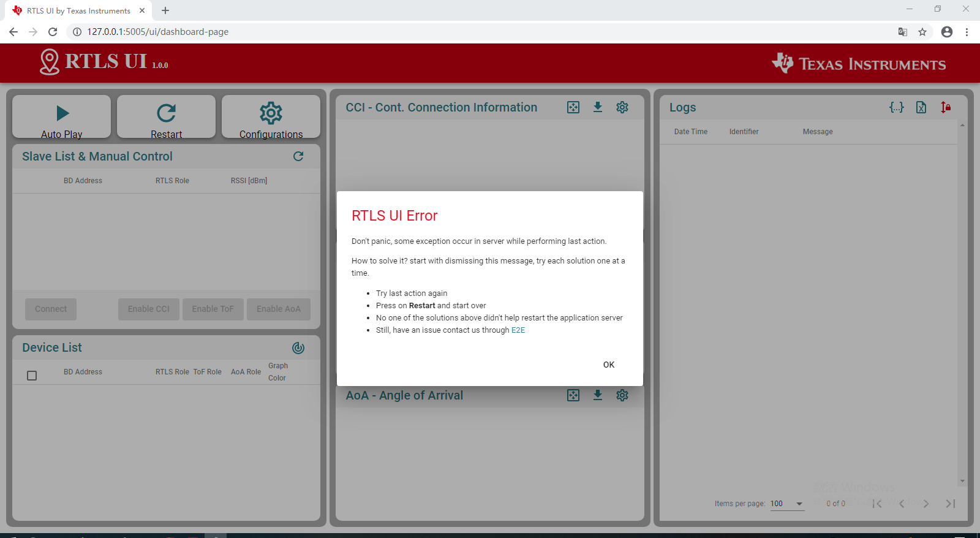Click AoA Role header in Device List
Image resolution: width=980 pixels, height=538 pixels.
coord(246,372)
